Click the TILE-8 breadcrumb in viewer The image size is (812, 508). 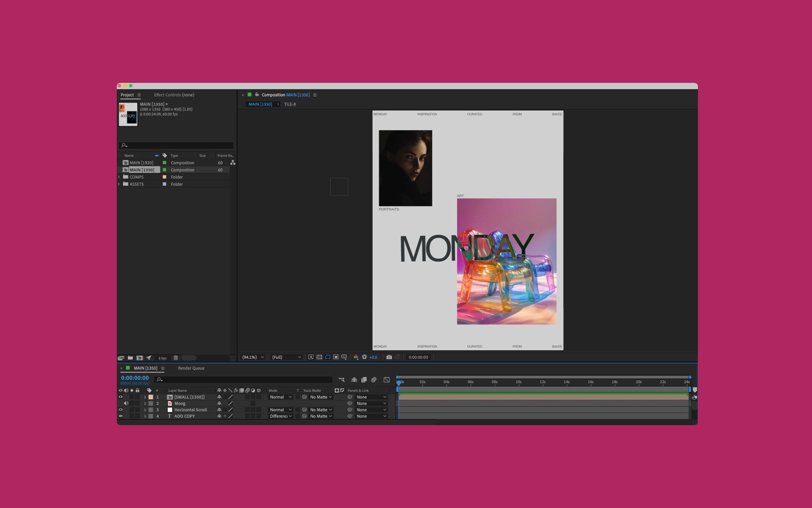click(290, 104)
